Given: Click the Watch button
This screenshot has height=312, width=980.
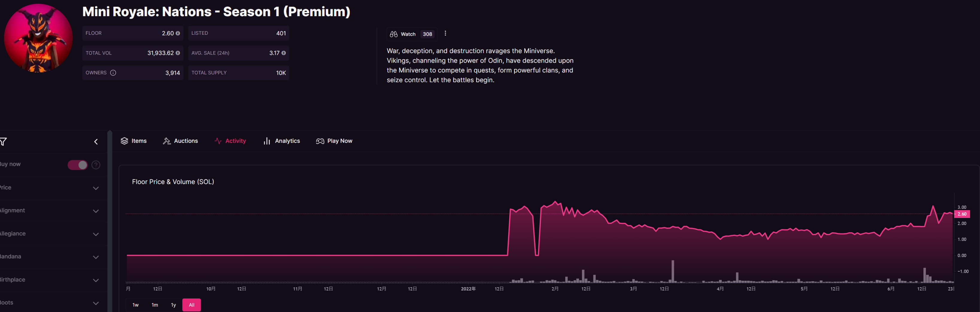Looking at the screenshot, I should pyautogui.click(x=412, y=34).
